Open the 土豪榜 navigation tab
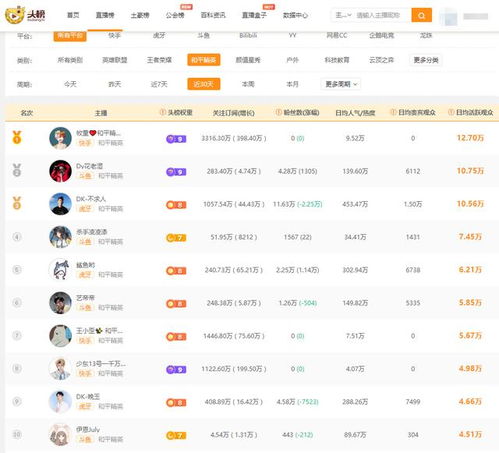499x453 pixels. [x=140, y=15]
